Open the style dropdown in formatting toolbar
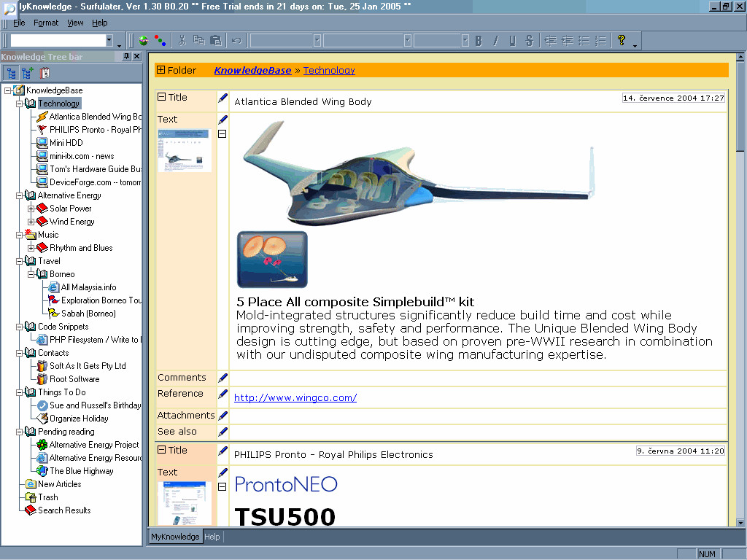This screenshot has height=560, width=747. [317, 41]
